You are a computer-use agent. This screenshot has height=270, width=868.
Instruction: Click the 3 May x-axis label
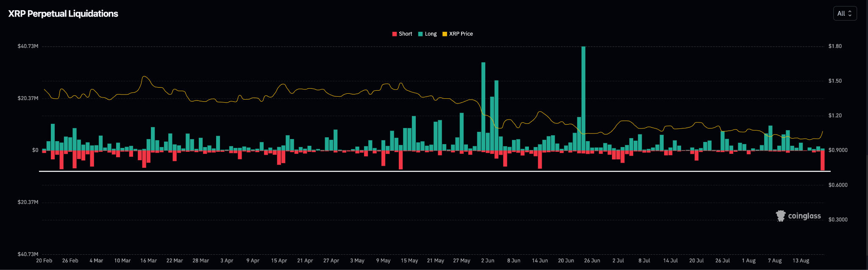pos(357,261)
